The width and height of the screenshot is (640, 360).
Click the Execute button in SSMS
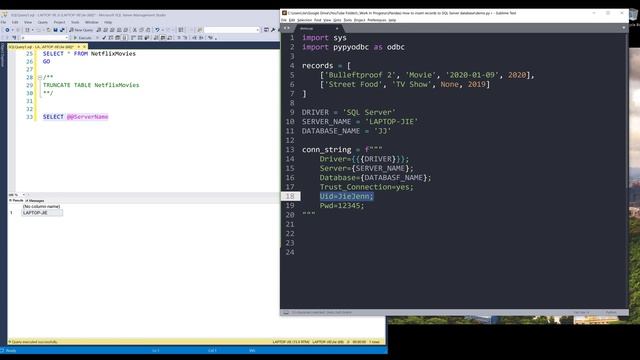click(x=82, y=38)
